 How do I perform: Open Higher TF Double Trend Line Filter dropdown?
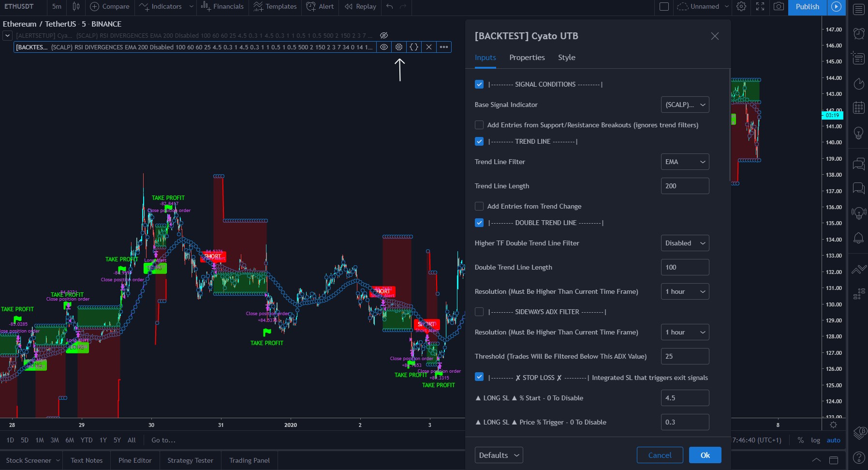685,243
